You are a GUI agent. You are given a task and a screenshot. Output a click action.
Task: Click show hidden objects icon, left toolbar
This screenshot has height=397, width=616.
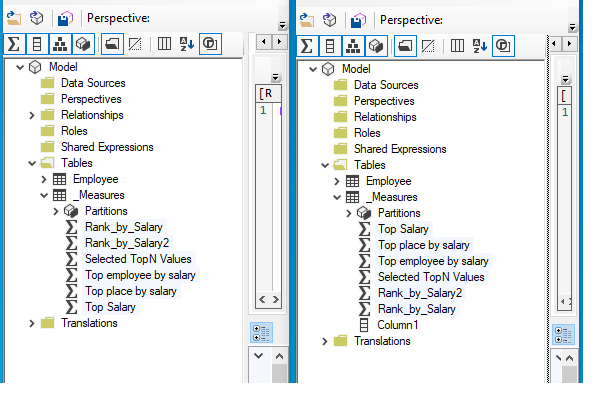point(135,44)
